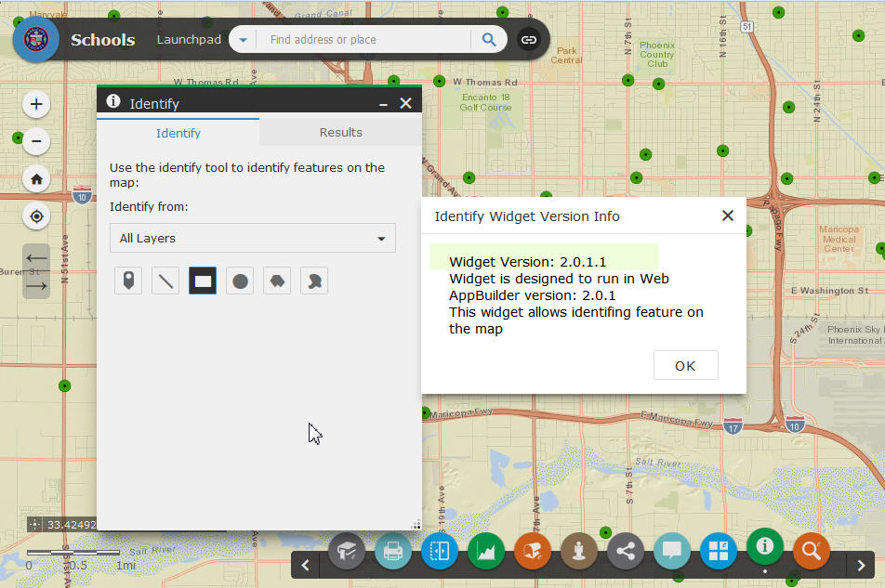Click the 33.42492 coordinate readout
This screenshot has width=885, height=588.
pyautogui.click(x=71, y=525)
